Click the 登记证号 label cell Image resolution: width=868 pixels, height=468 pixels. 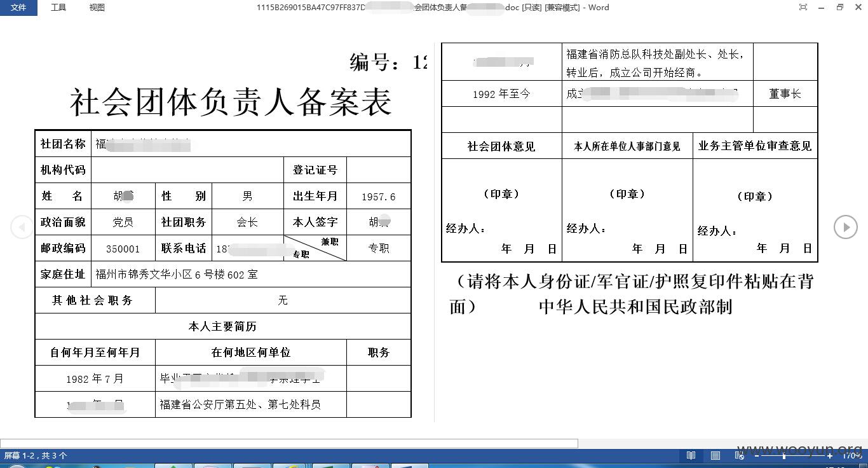[x=315, y=170]
